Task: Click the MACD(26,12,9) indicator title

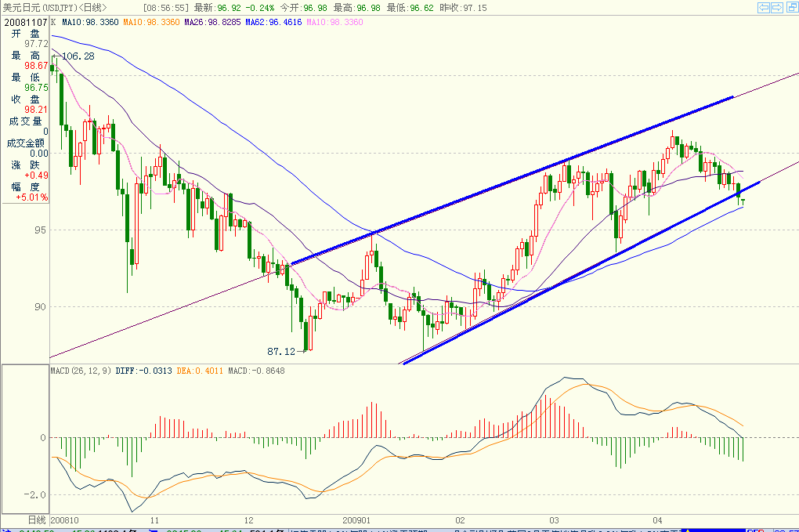Action: click(x=81, y=371)
